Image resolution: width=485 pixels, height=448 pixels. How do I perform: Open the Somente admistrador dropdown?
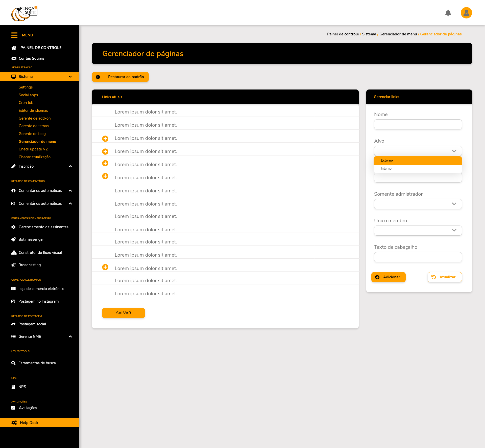coord(418,204)
